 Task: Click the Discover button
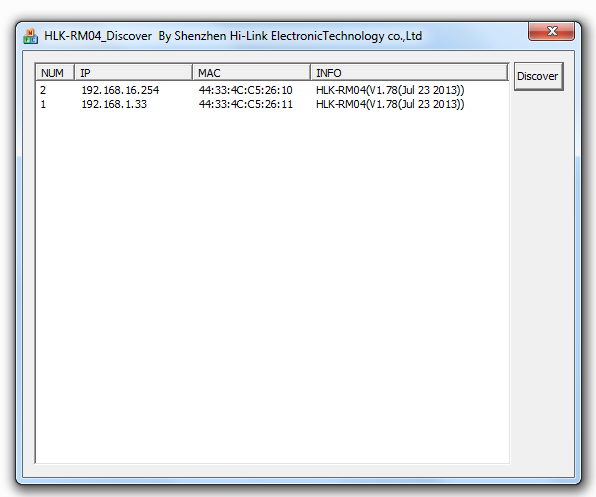coord(538,76)
